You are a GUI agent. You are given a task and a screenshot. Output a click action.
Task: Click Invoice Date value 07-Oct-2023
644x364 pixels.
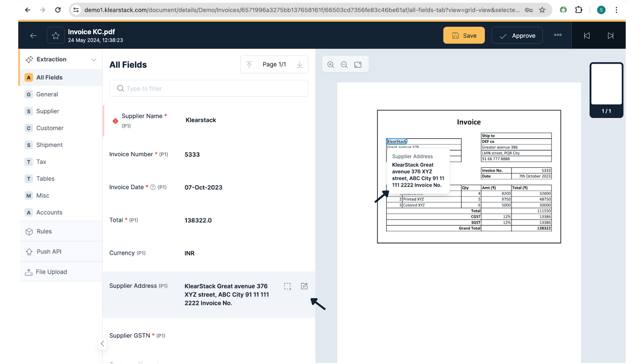[203, 187]
